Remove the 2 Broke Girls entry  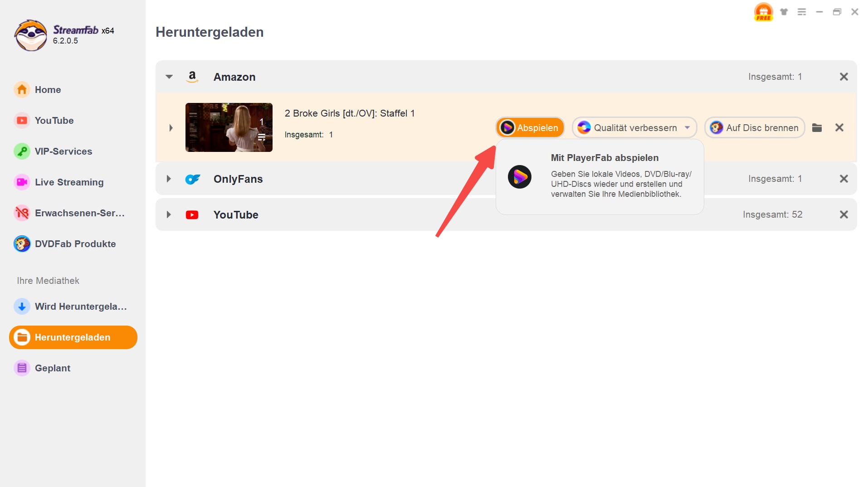839,128
